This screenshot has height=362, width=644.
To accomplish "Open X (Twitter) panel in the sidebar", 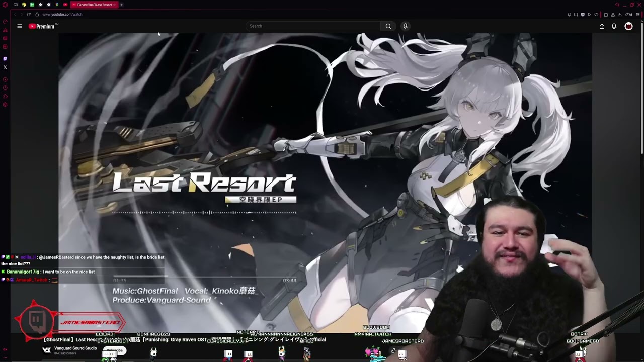I will pos(5,67).
